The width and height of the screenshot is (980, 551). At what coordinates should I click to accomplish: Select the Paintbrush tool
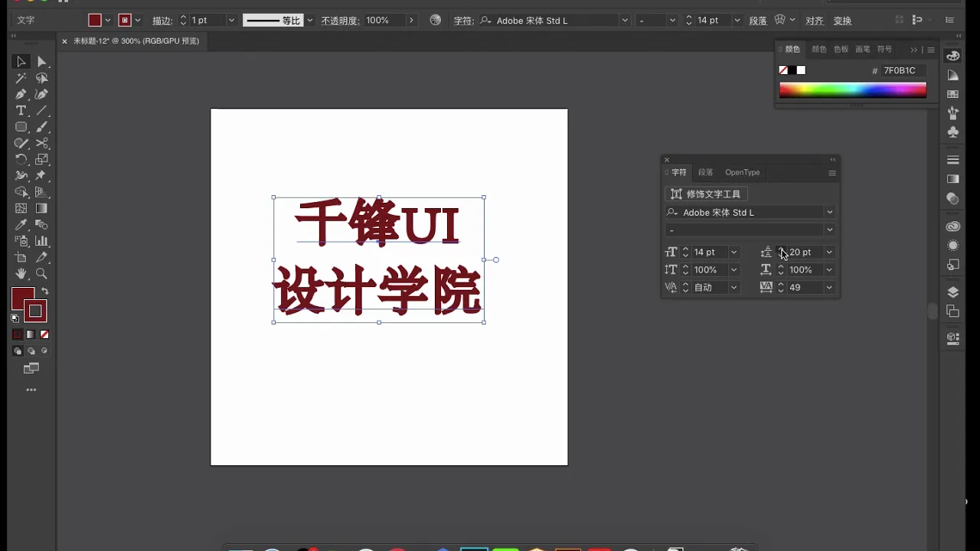click(42, 127)
